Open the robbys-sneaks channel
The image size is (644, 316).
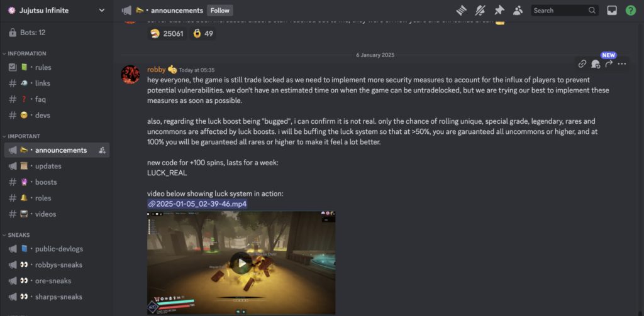coord(57,264)
